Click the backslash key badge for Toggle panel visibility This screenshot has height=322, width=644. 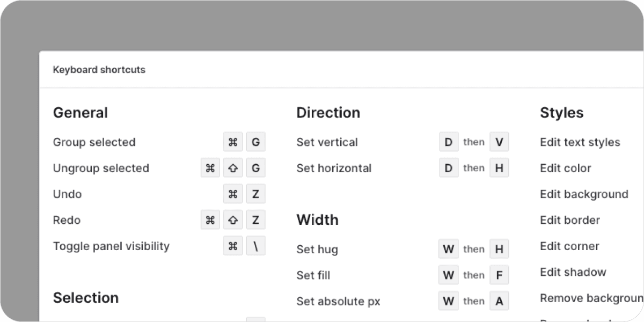click(x=255, y=246)
